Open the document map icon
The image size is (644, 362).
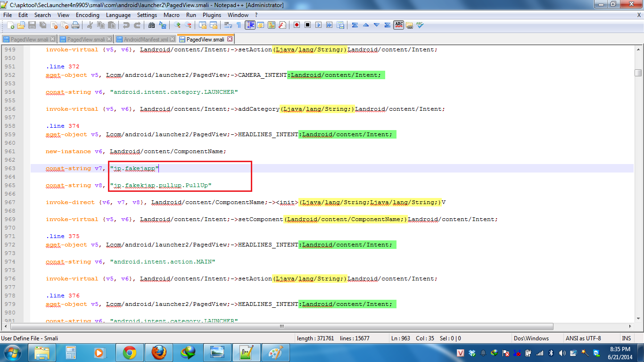coord(272,25)
